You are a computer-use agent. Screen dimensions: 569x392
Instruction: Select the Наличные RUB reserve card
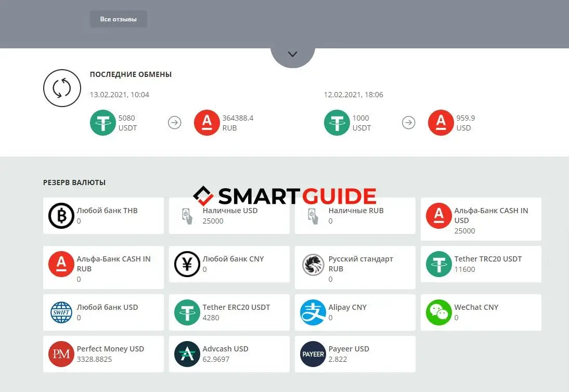click(x=355, y=216)
